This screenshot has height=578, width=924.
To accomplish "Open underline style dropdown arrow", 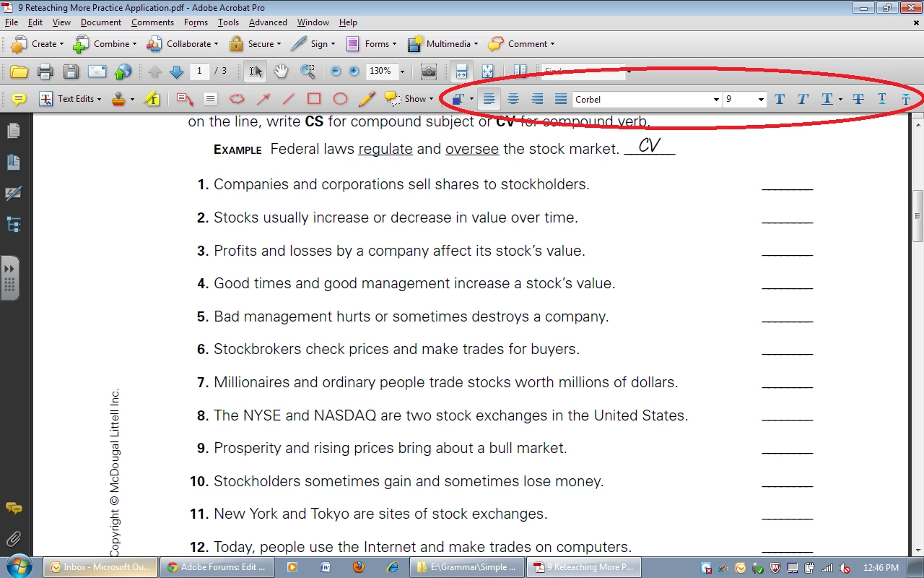I will (840, 99).
